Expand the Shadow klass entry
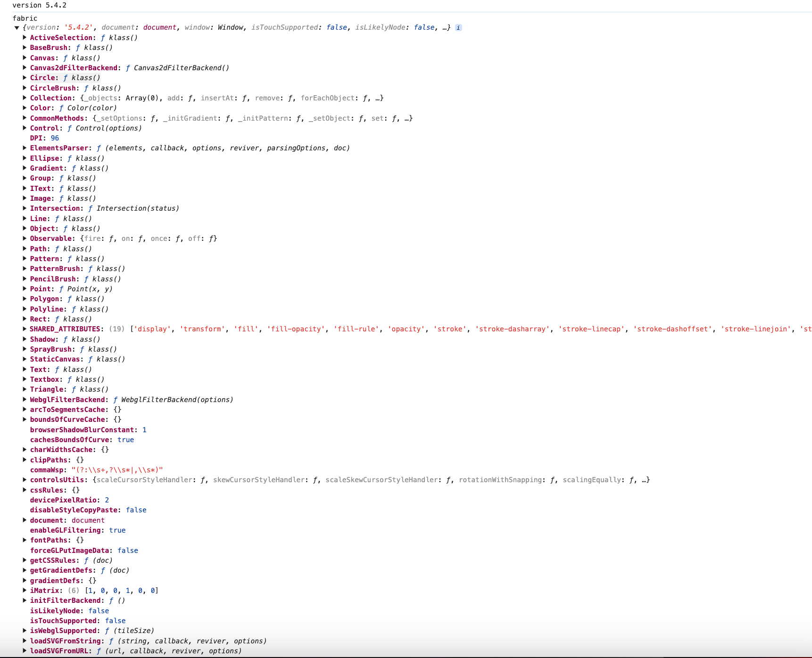Screen dimensions: 812x658 (25, 339)
